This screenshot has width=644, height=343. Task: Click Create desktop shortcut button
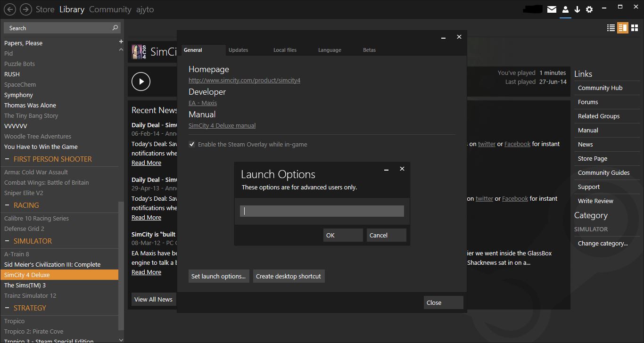pos(289,276)
